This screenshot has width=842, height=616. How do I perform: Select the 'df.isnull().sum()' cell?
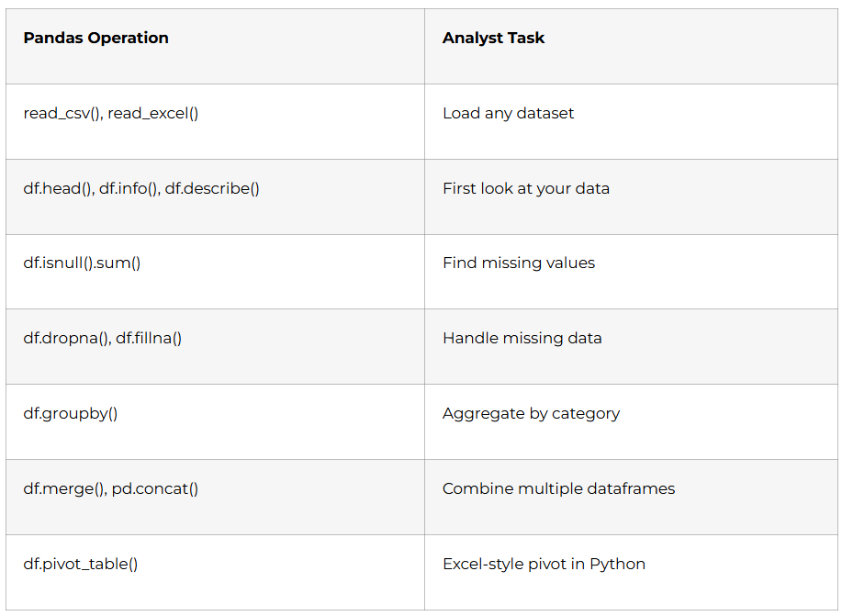215,271
